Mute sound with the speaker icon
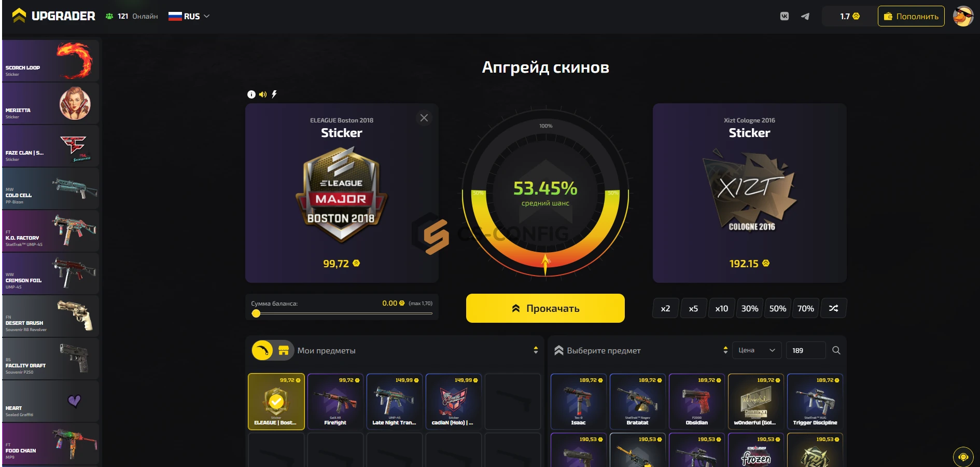980x467 pixels. pos(263,94)
